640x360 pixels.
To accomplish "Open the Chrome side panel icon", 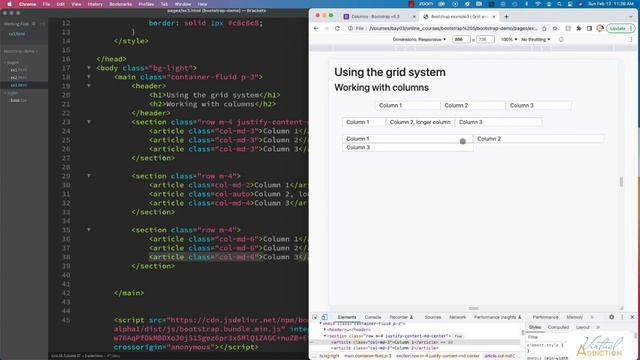I will click(x=589, y=29).
